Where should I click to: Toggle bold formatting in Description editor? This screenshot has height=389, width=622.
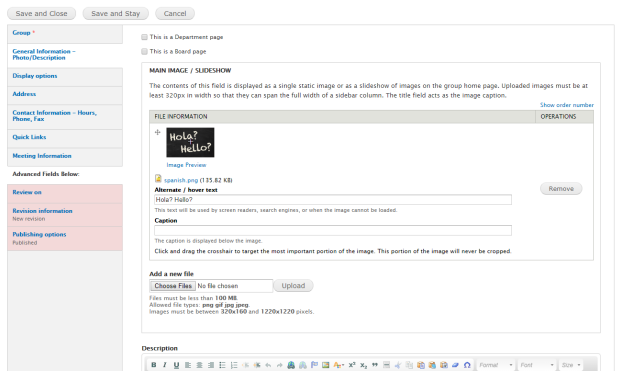click(154, 365)
